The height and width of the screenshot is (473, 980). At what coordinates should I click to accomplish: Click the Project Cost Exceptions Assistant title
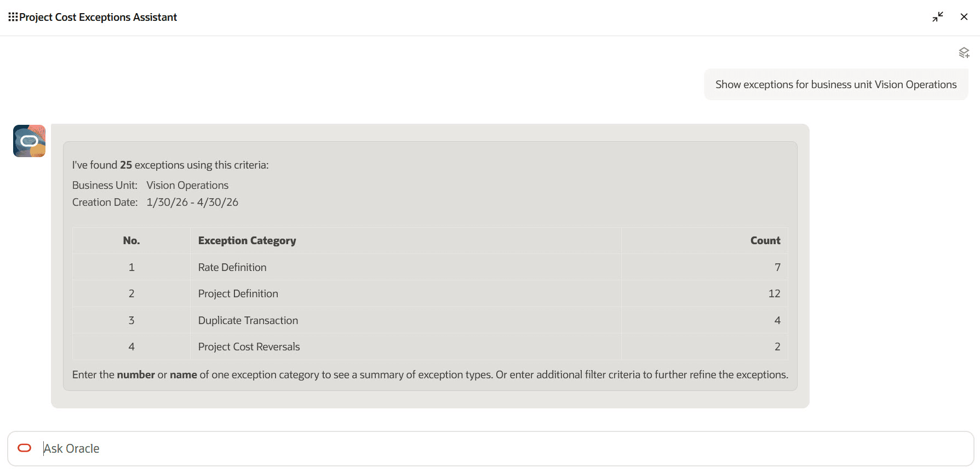pos(98,17)
